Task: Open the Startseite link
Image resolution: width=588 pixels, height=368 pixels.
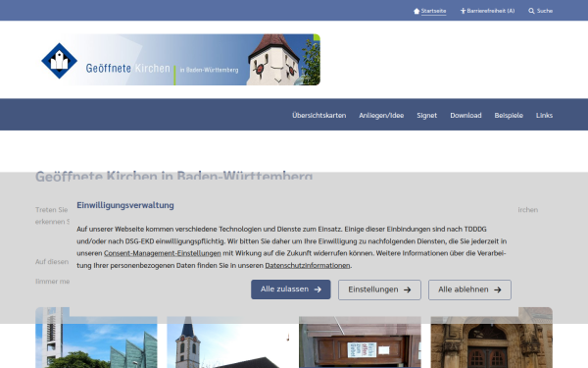Action: tap(433, 11)
